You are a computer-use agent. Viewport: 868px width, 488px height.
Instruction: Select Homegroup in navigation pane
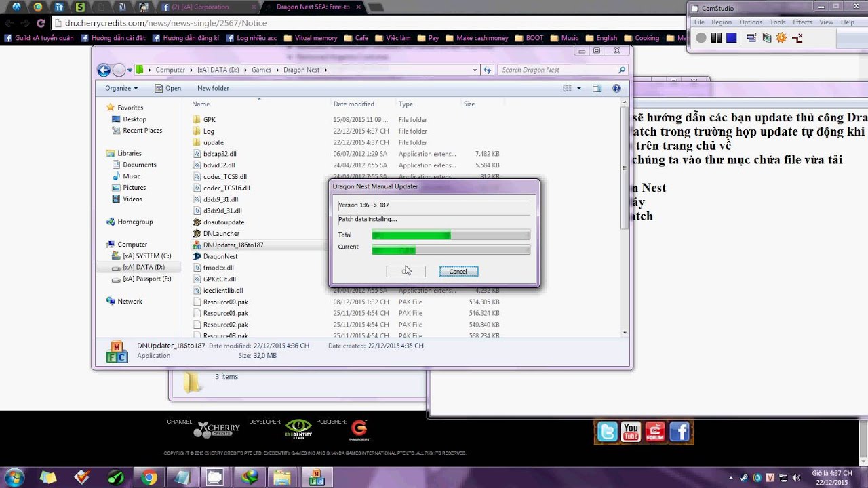pos(135,222)
